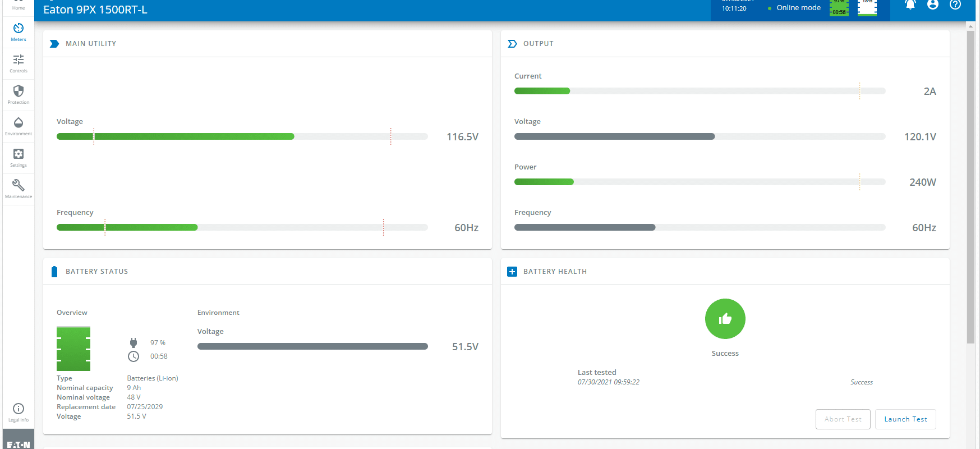Viewport: 980px width, 449px height.
Task: Click the Main Utility voltage bar
Action: point(242,136)
